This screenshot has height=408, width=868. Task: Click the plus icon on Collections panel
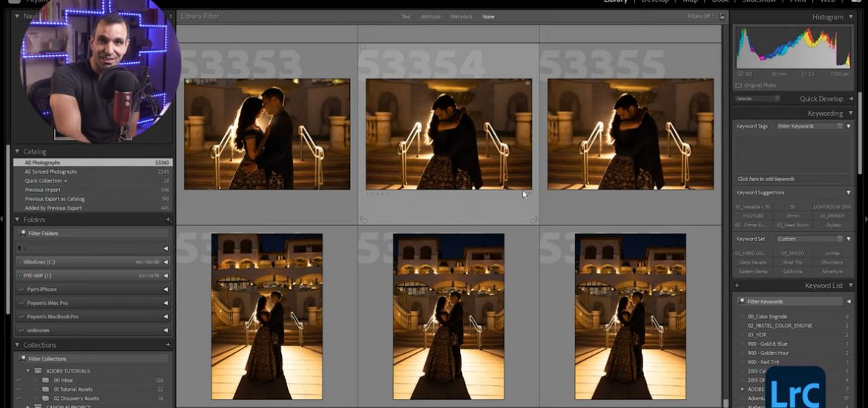click(168, 345)
